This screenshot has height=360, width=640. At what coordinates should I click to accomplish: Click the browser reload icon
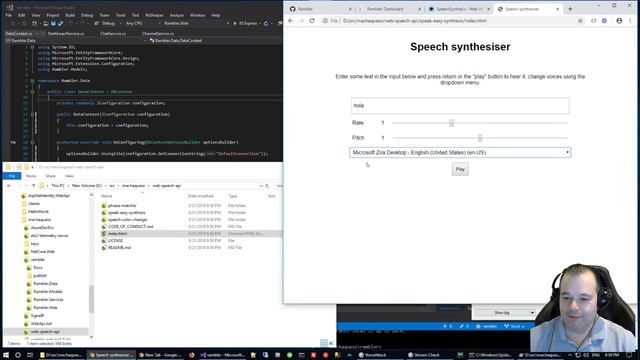coord(312,21)
